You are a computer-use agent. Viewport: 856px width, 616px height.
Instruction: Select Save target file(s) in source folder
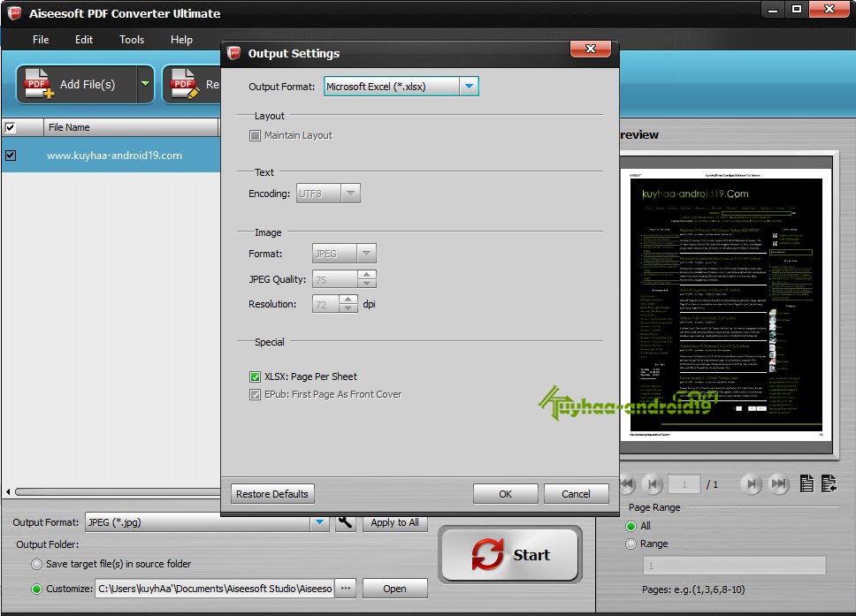(36, 564)
